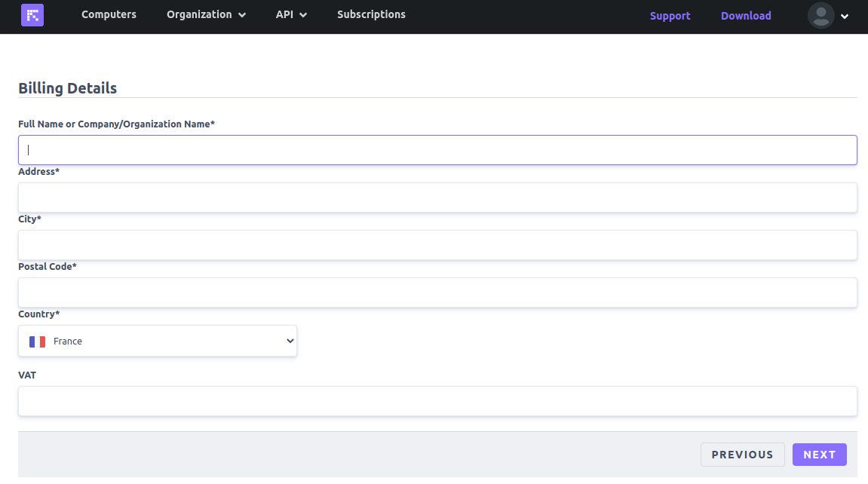Expand the API menu

pyautogui.click(x=291, y=14)
